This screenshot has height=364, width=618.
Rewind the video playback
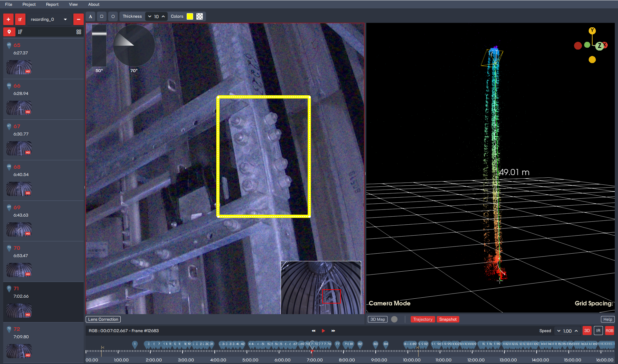(314, 331)
